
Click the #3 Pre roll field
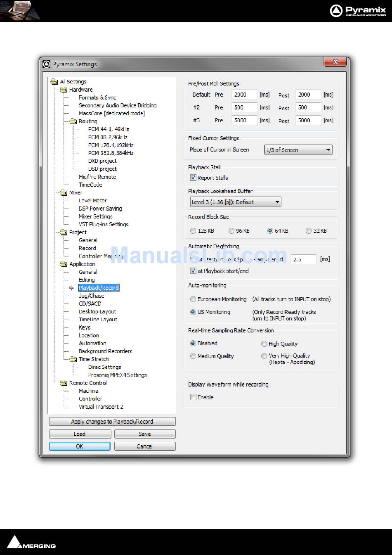click(245, 120)
